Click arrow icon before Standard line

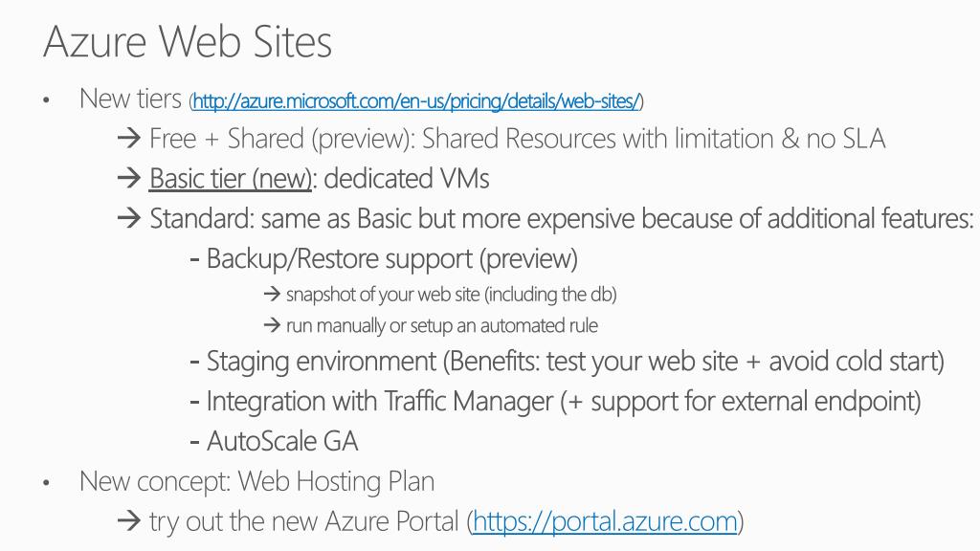(129, 218)
